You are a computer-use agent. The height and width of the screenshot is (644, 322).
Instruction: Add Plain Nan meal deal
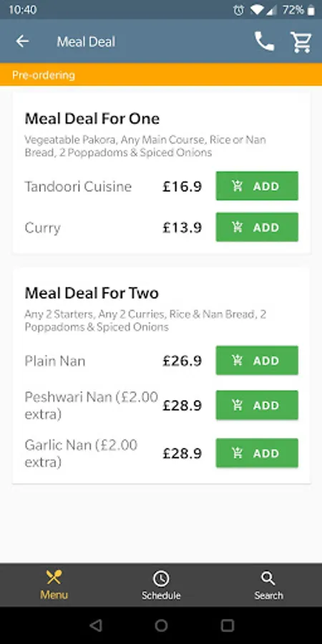coord(257,361)
